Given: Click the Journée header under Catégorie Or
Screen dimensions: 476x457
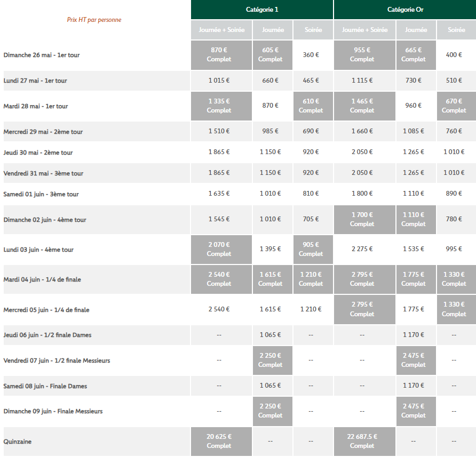Looking at the screenshot, I should [x=416, y=30].
